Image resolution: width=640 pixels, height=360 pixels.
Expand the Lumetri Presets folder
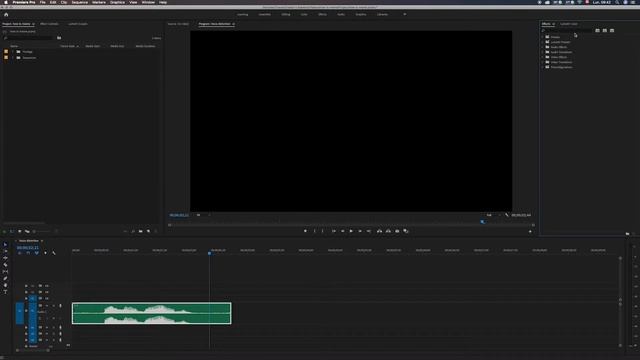(x=542, y=42)
